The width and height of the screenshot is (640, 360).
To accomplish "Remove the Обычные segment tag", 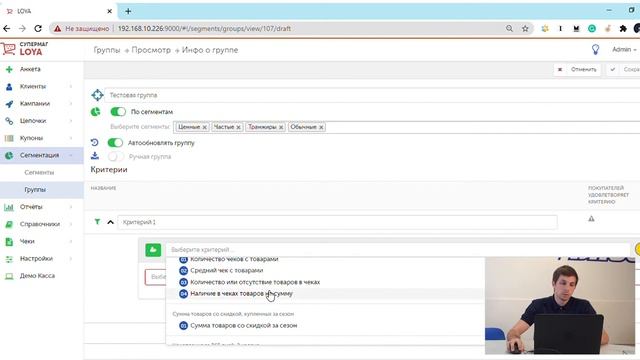I will [x=321, y=127].
